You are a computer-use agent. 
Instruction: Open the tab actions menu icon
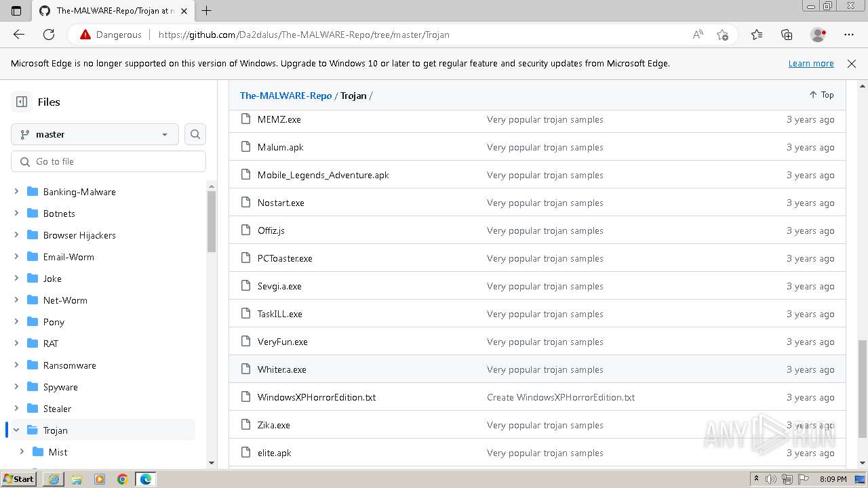click(16, 11)
